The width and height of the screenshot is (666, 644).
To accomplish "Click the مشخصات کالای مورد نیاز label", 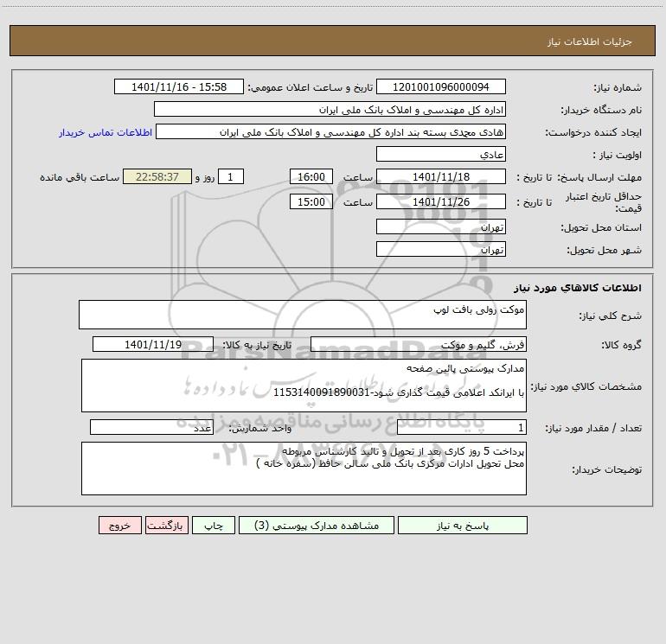I will tap(586, 386).
